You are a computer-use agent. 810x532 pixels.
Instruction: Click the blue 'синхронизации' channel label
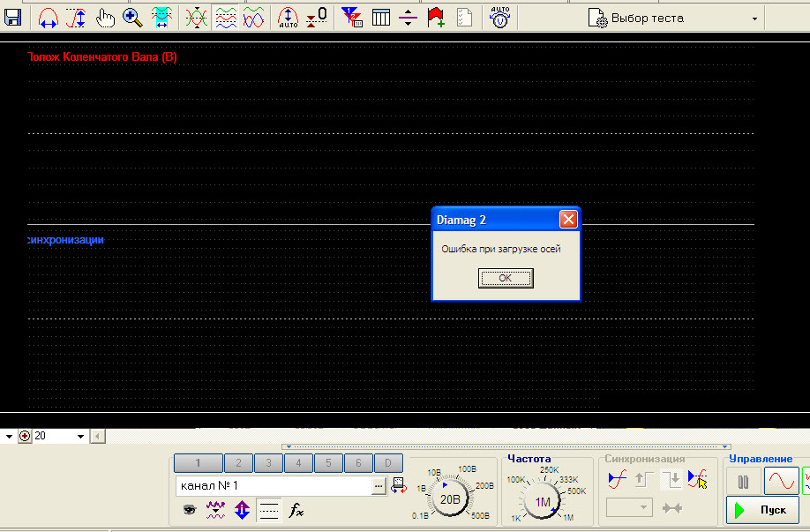tap(65, 240)
